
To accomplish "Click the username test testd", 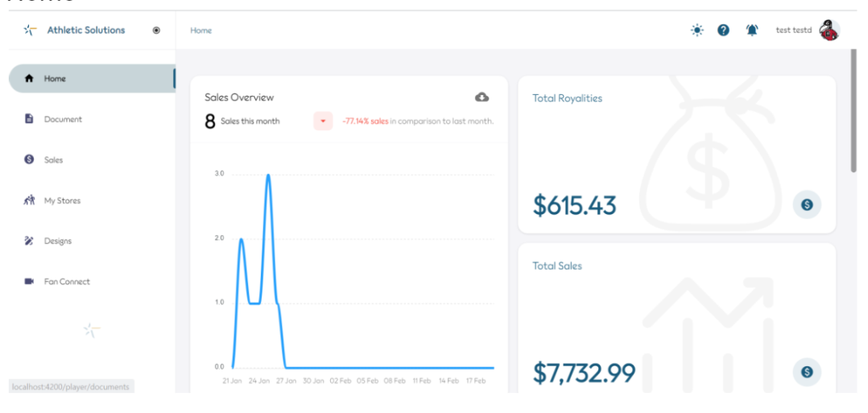I will point(794,31).
